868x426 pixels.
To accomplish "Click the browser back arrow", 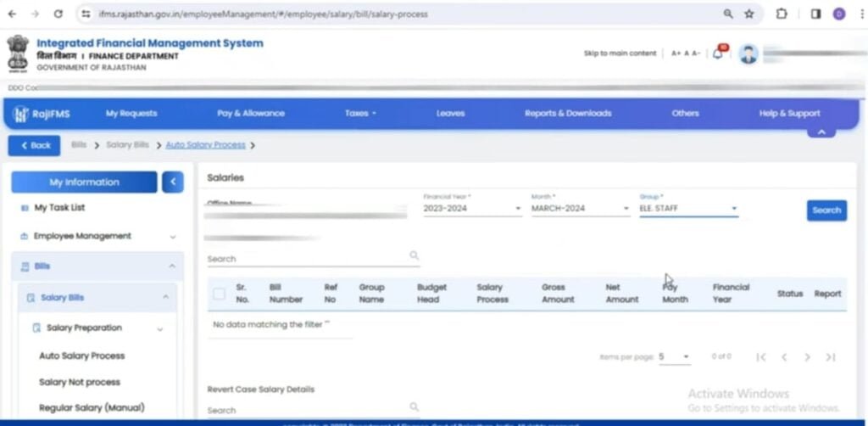I will click(12, 14).
